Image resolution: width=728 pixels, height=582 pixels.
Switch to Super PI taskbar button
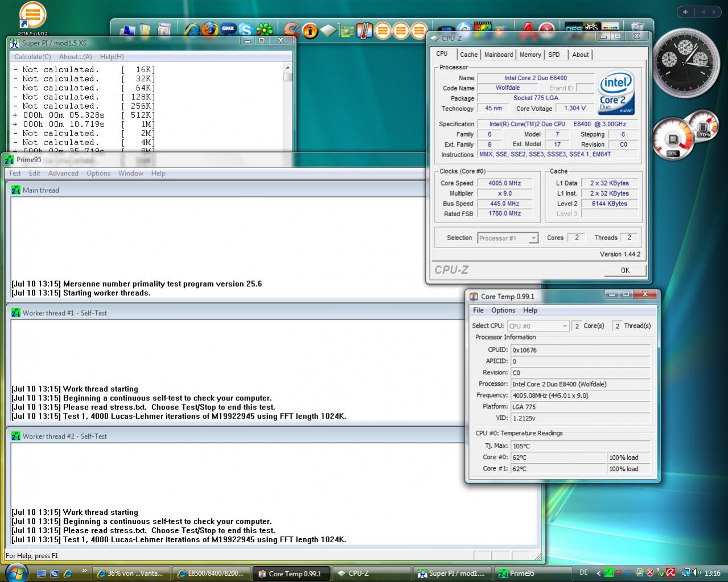(x=452, y=573)
